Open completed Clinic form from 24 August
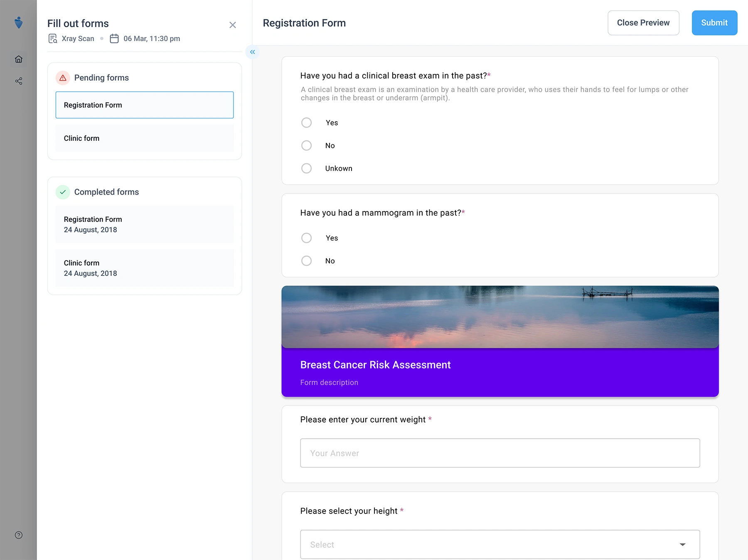 point(145,268)
